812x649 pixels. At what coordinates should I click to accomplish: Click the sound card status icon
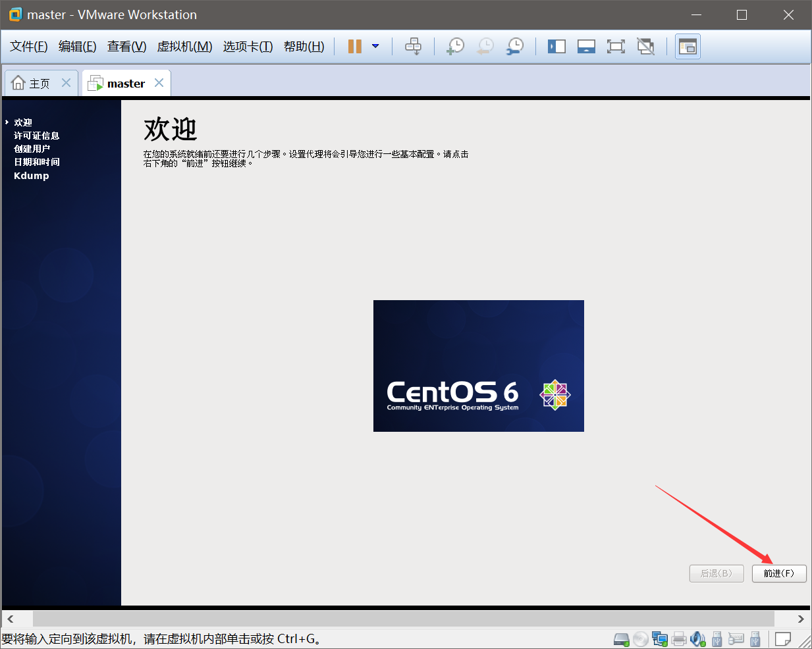pyautogui.click(x=698, y=638)
